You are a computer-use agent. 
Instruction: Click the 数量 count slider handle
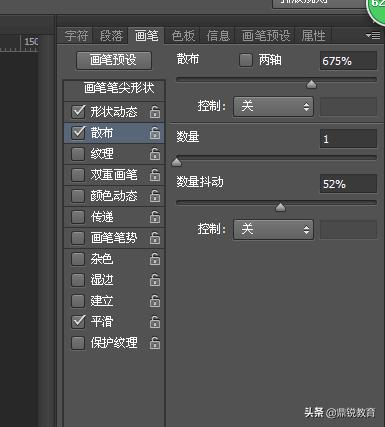(x=176, y=162)
